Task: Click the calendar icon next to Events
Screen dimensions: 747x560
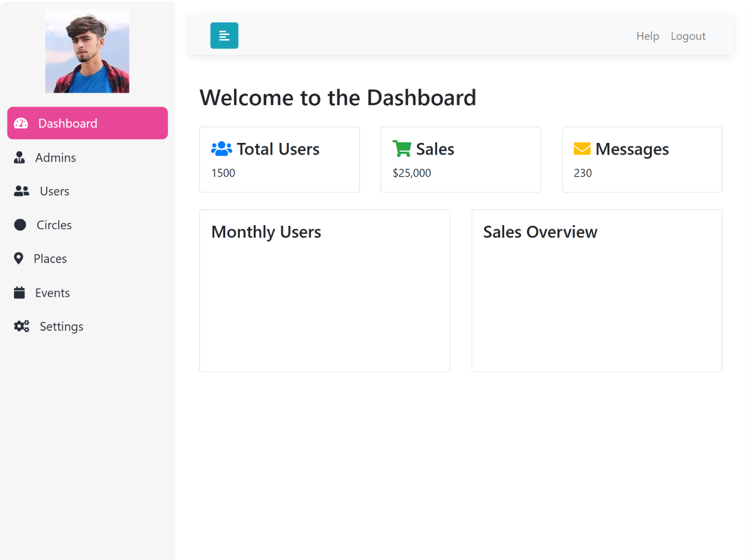Action: (19, 292)
